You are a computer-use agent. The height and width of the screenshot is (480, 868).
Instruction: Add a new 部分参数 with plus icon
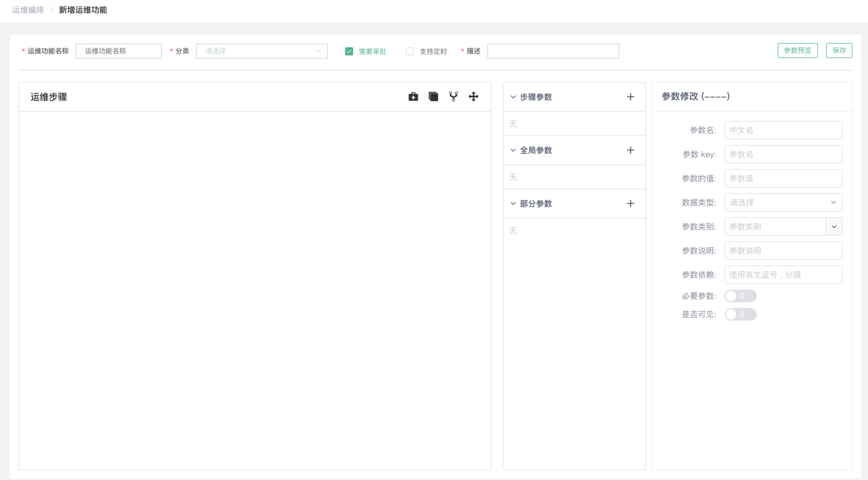630,204
